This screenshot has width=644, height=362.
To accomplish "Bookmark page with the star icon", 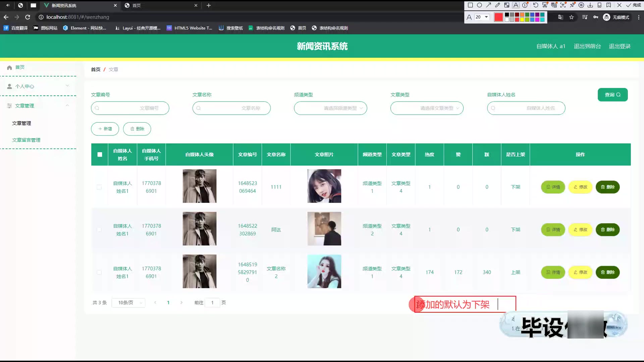I will tap(571, 17).
